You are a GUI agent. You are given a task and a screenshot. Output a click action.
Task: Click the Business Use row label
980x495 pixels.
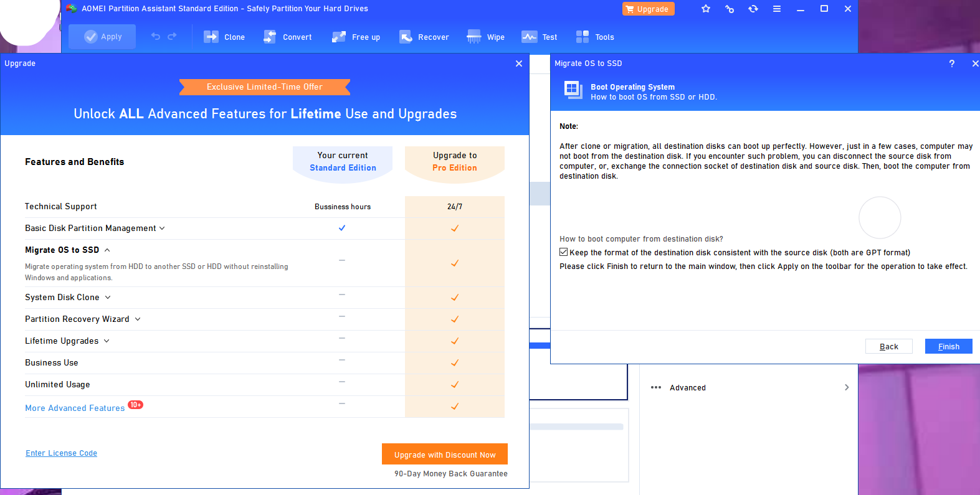click(52, 363)
